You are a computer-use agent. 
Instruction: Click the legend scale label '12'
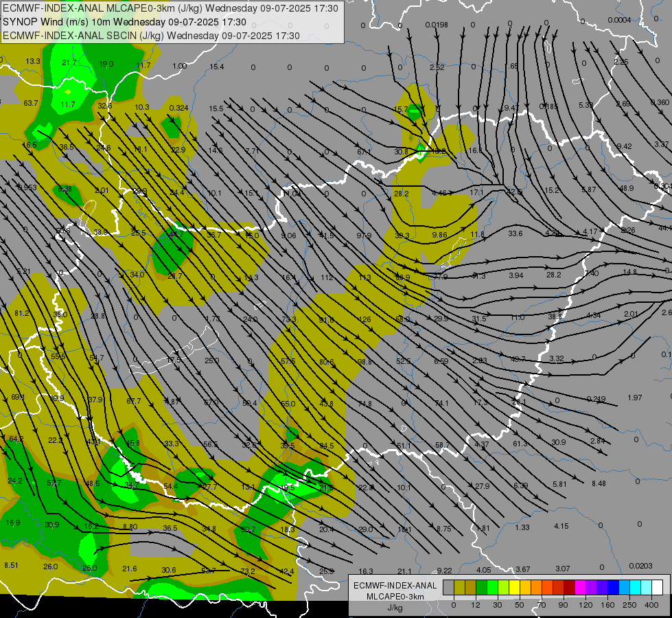coord(476,605)
